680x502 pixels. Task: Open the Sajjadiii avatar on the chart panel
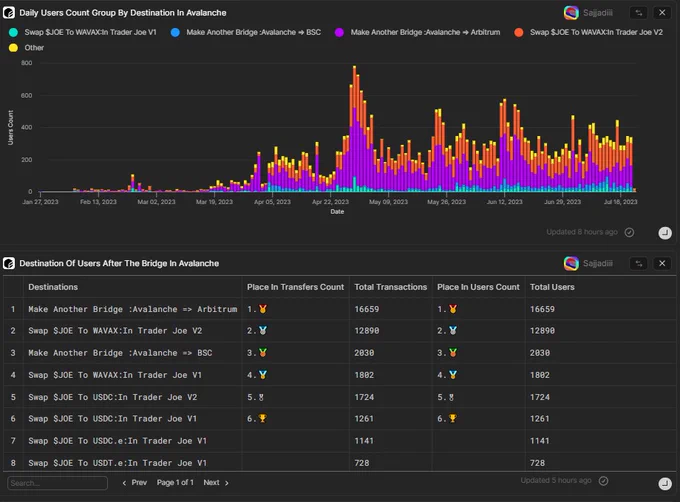tap(571, 13)
